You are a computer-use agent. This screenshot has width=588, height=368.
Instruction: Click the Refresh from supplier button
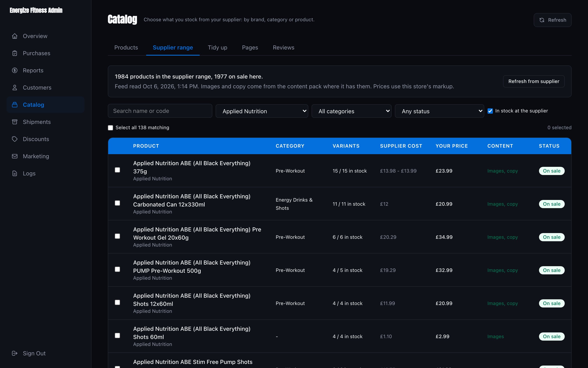coord(533,81)
